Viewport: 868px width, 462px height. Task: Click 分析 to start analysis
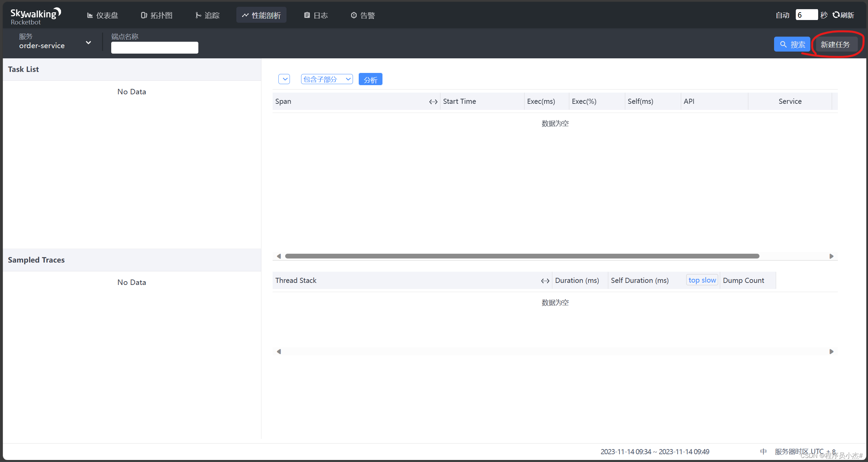tap(370, 80)
